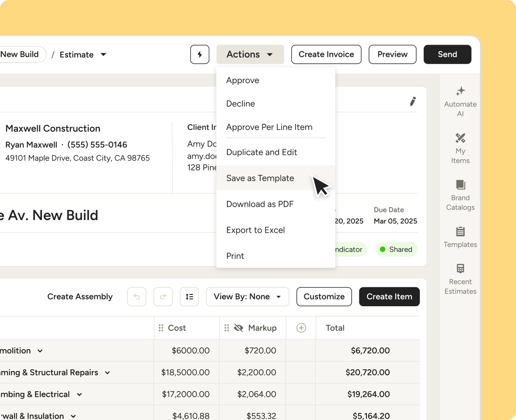Click the pencil edit icon
The height and width of the screenshot is (420, 516).
(x=412, y=101)
